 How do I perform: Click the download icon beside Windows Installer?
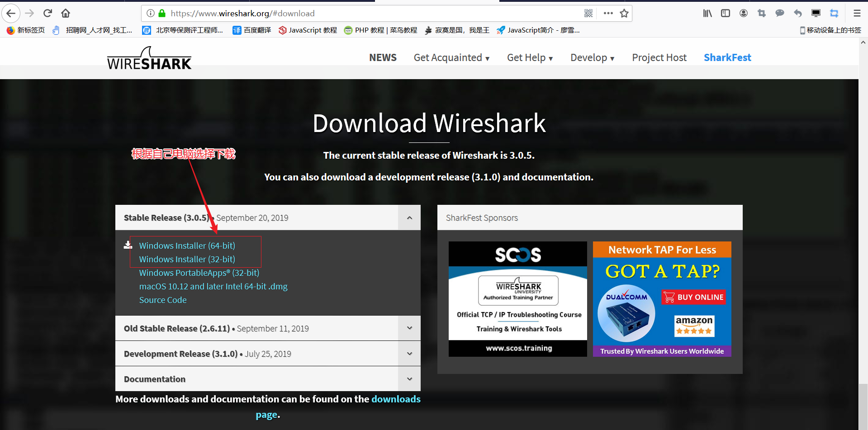click(128, 245)
